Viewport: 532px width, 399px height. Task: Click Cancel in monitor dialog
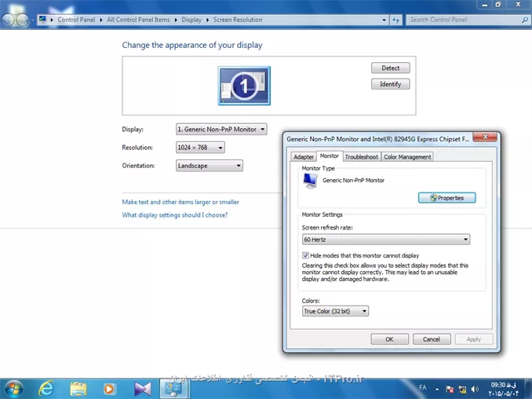point(432,339)
